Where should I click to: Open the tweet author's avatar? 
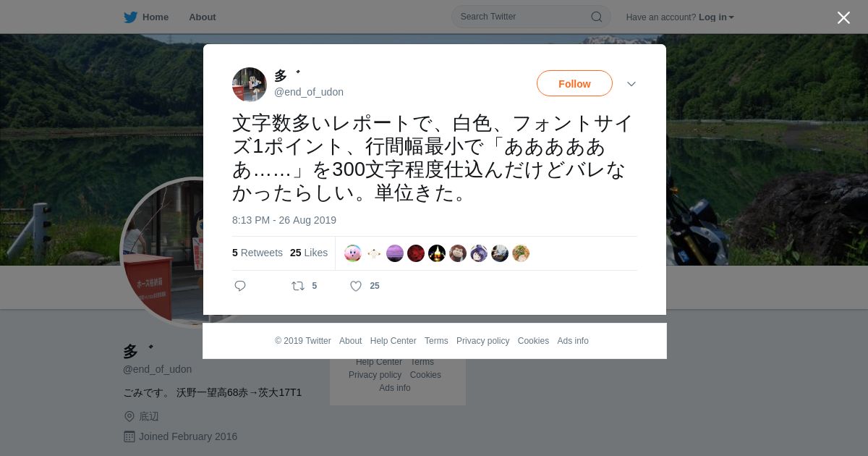pos(250,85)
